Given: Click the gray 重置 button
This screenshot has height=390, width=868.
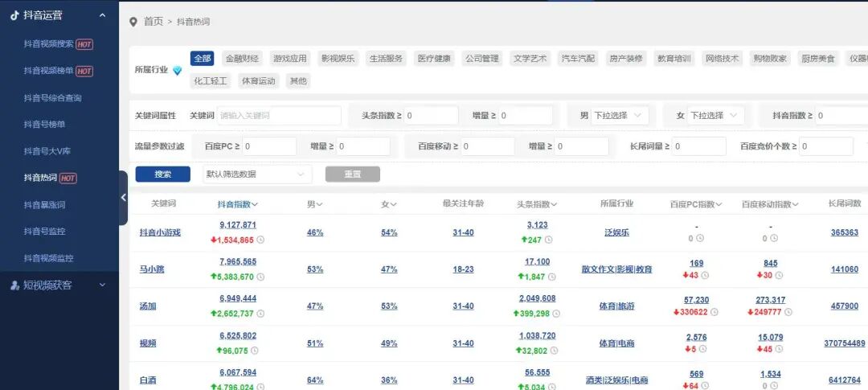Looking at the screenshot, I should [x=353, y=174].
